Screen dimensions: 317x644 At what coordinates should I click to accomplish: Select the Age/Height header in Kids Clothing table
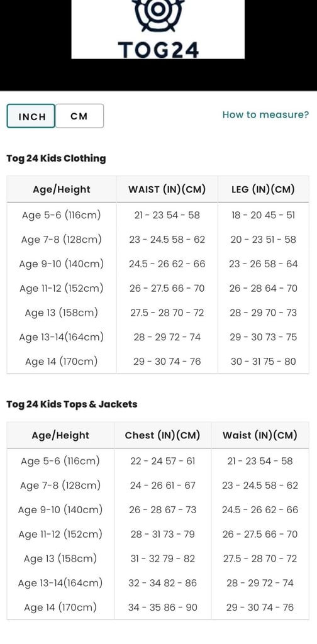coord(62,189)
